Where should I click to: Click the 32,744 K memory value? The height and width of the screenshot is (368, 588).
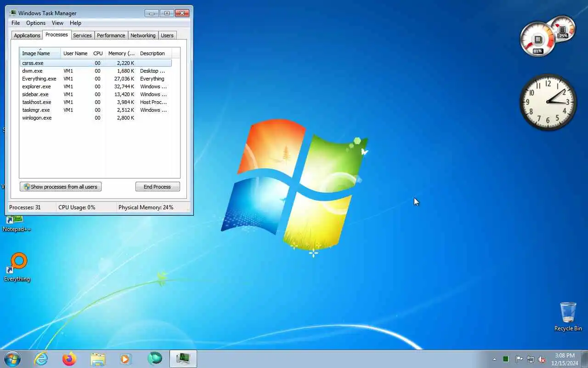pos(124,86)
